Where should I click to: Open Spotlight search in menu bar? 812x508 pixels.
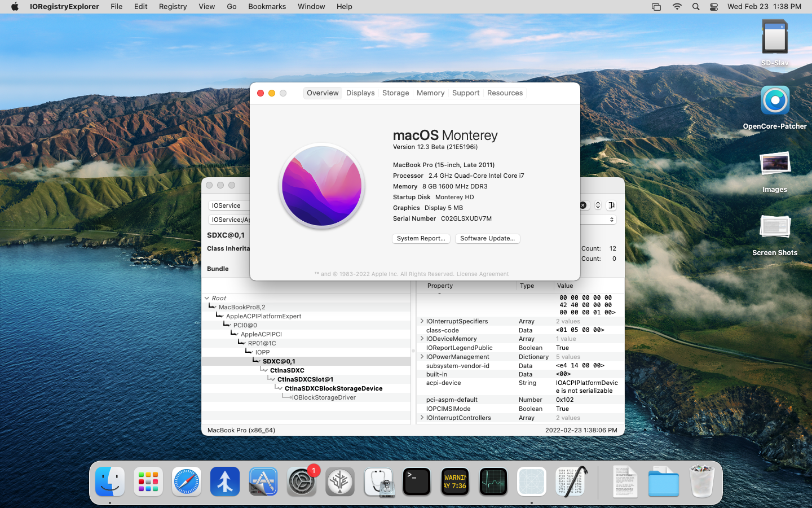coord(696,7)
